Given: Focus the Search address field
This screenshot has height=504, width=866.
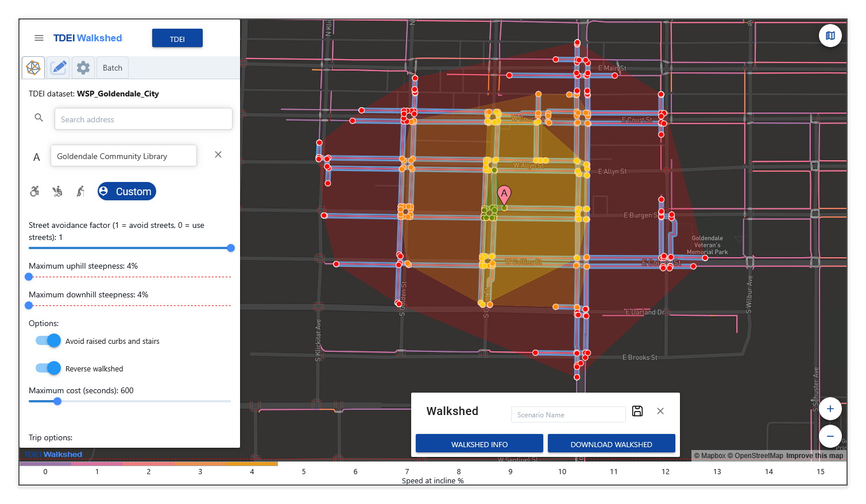Looking at the screenshot, I should click(143, 119).
